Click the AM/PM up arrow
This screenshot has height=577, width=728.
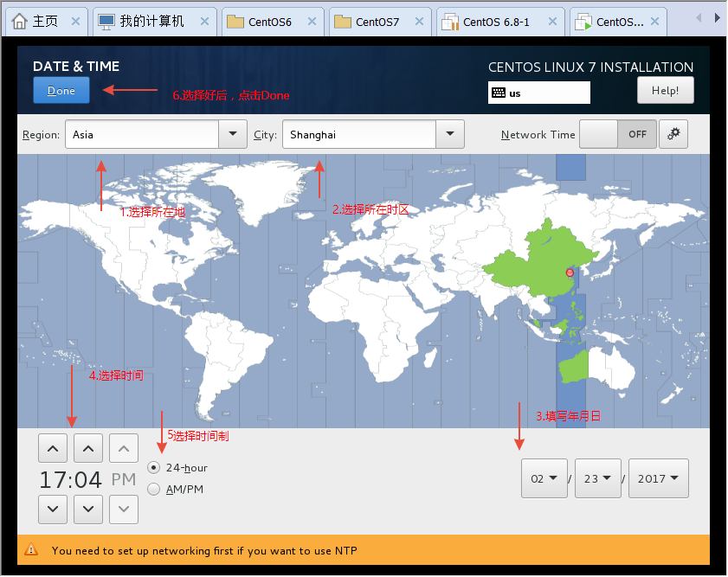(x=124, y=448)
